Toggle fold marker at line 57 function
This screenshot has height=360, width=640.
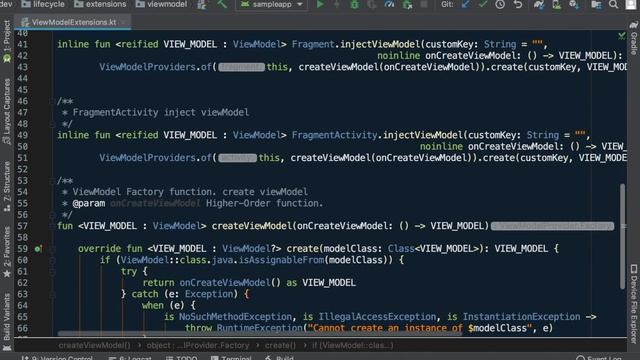(x=52, y=226)
